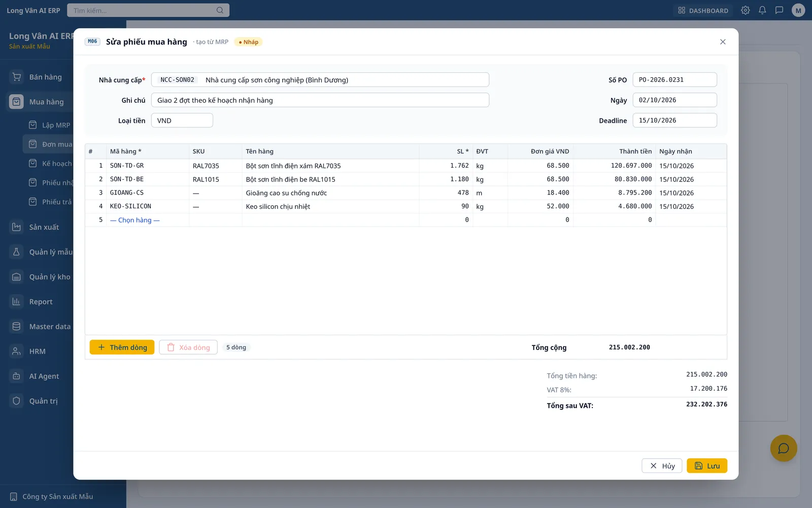Click the search magnifier icon
This screenshot has width=812, height=508.
point(220,10)
